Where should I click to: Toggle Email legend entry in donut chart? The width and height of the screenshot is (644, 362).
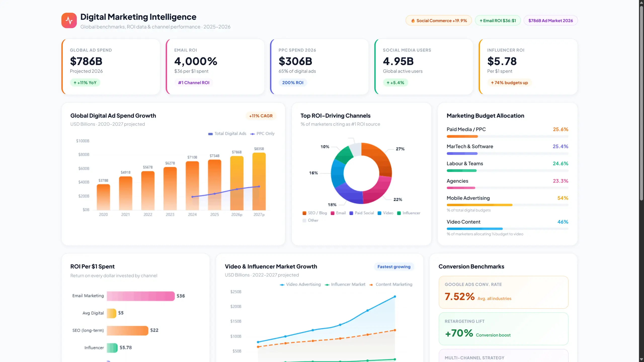pyautogui.click(x=338, y=213)
